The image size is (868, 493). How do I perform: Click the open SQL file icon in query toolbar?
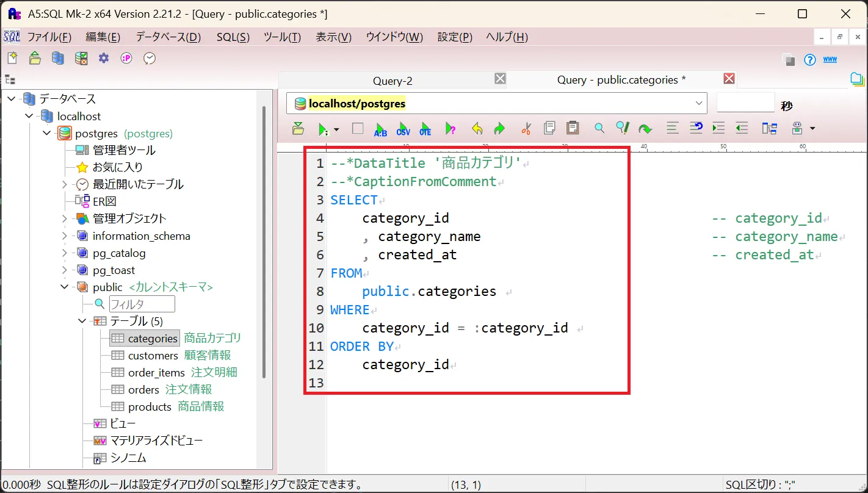298,128
